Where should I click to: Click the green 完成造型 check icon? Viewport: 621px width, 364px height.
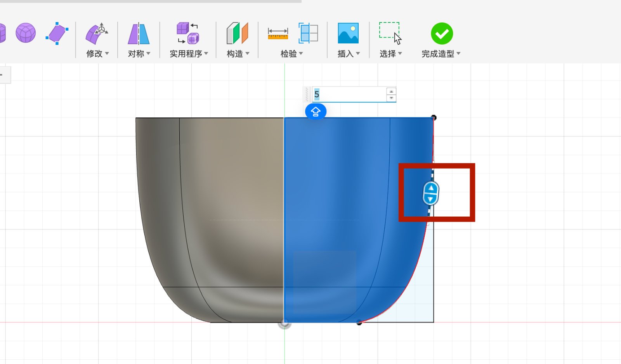[441, 33]
